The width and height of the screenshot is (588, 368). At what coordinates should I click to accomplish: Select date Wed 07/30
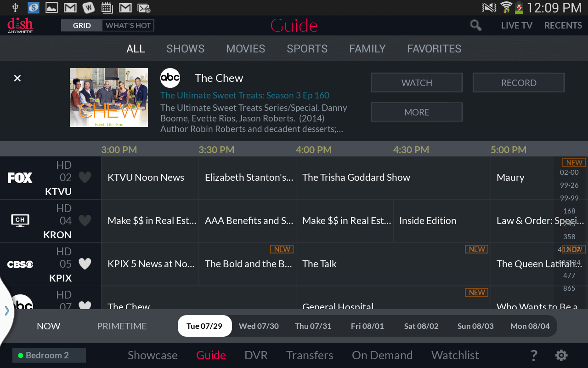[x=259, y=326]
